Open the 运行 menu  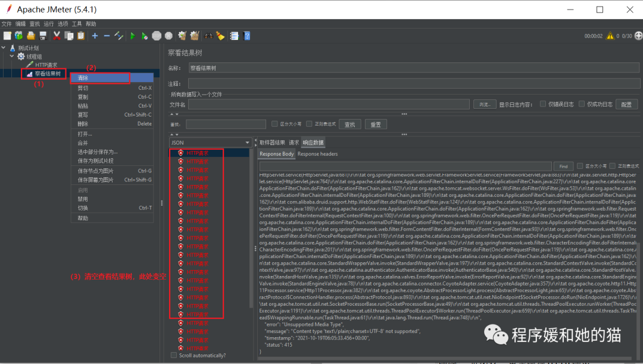(x=48, y=24)
